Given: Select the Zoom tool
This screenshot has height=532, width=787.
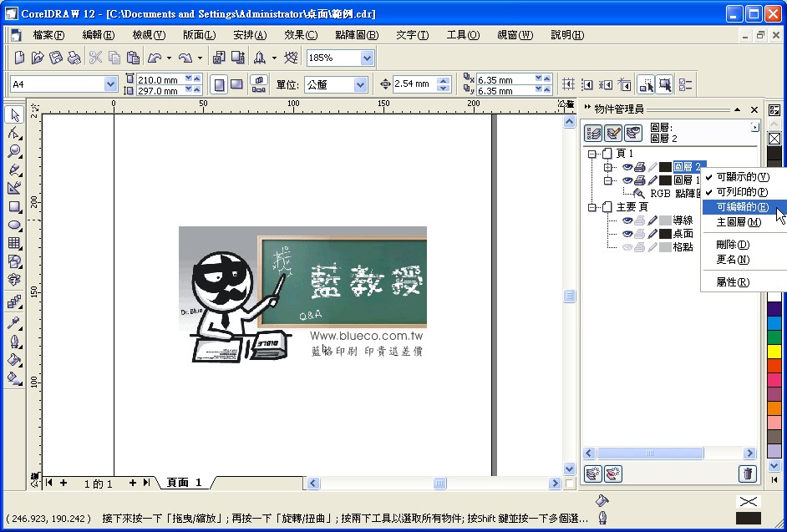Looking at the screenshot, I should click(x=14, y=151).
